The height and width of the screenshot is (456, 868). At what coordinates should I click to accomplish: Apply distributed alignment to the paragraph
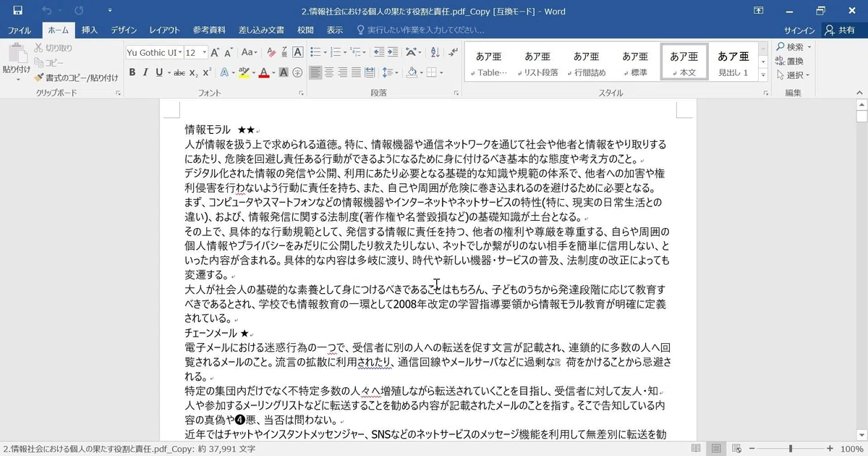click(x=370, y=72)
